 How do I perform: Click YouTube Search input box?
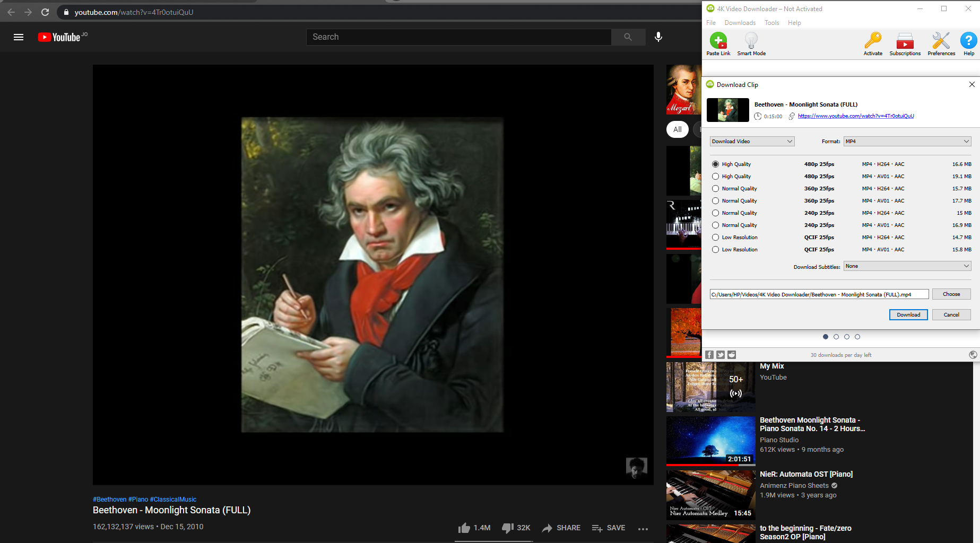(459, 37)
